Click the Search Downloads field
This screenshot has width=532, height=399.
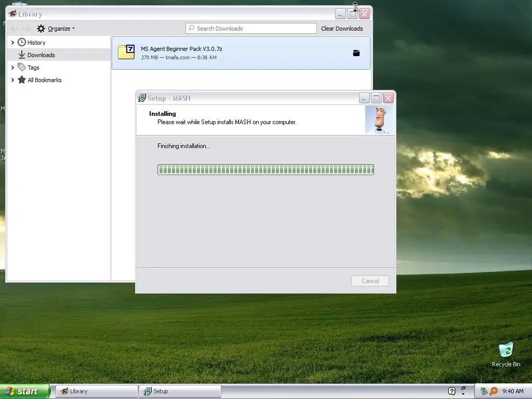(x=251, y=29)
